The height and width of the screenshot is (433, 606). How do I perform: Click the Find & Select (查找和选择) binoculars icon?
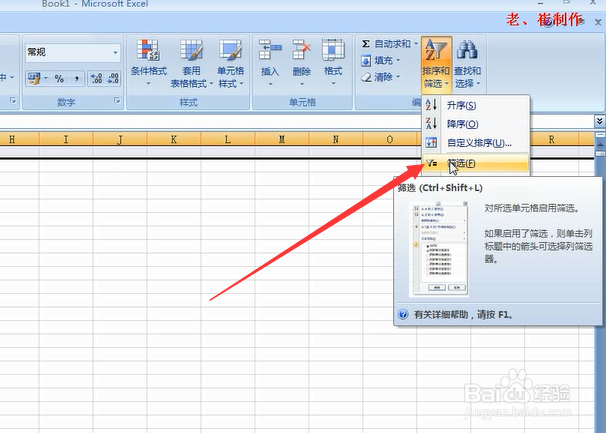coord(467,49)
